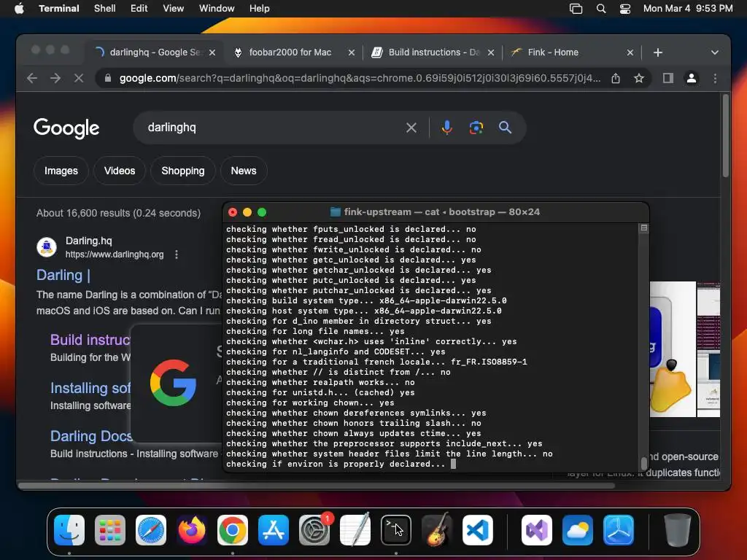This screenshot has height=560, width=747.
Task: Open the blue three-blade app Dock icon
Action: [x=619, y=530]
